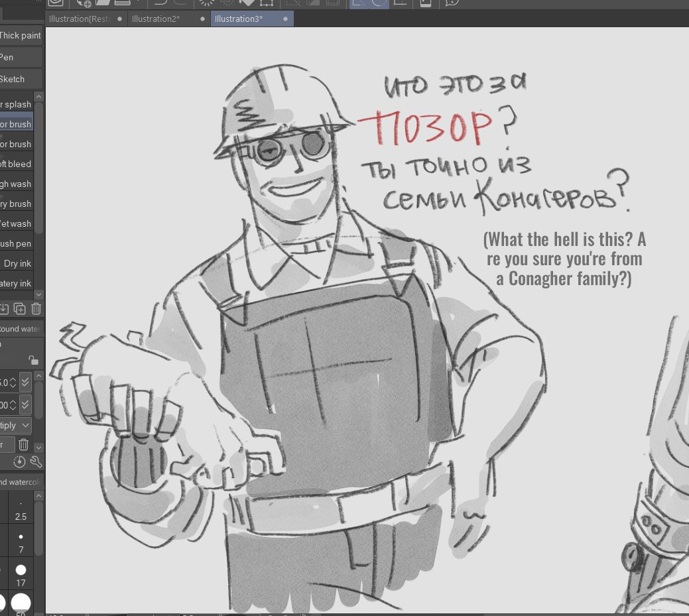
Task: Open opacity dynamics settings button
Action: (25, 404)
